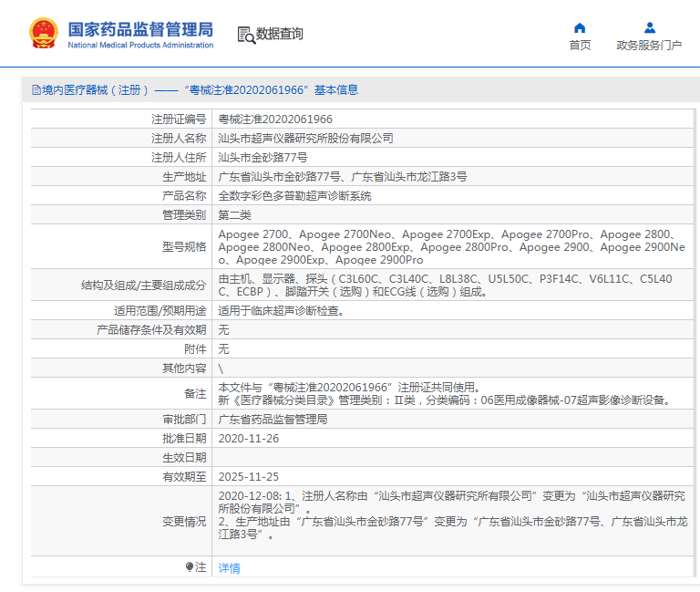Screen dimensions: 700x592
Task: Select approval date 2020-11-26
Action: pyautogui.click(x=248, y=439)
